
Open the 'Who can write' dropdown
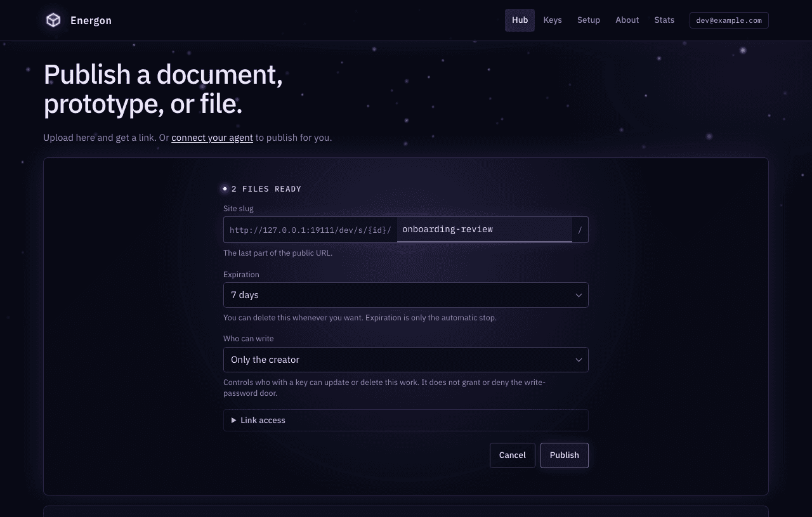coord(406,360)
